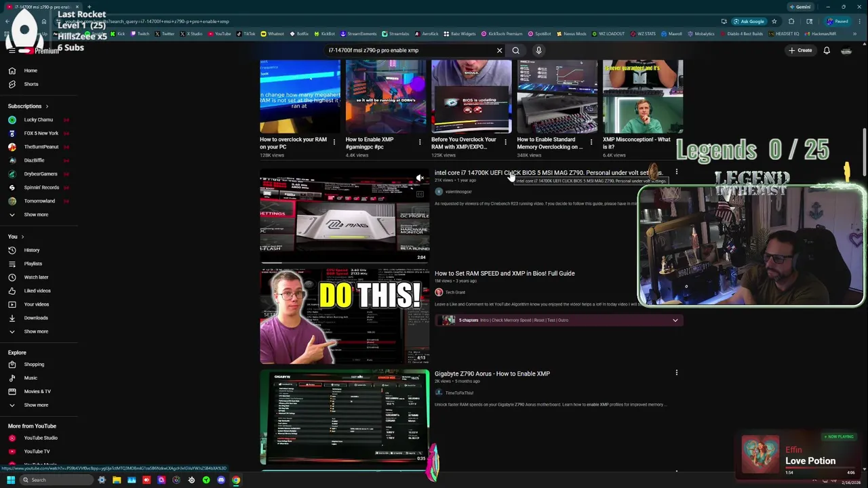The height and width of the screenshot is (488, 868).
Task: Unmute the MSI MAG video preview
Action: [420, 178]
